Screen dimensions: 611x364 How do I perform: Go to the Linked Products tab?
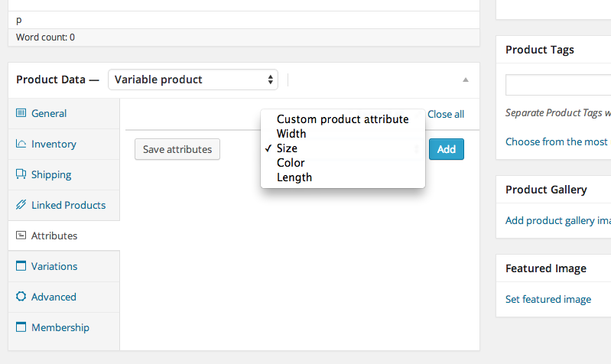click(64, 206)
